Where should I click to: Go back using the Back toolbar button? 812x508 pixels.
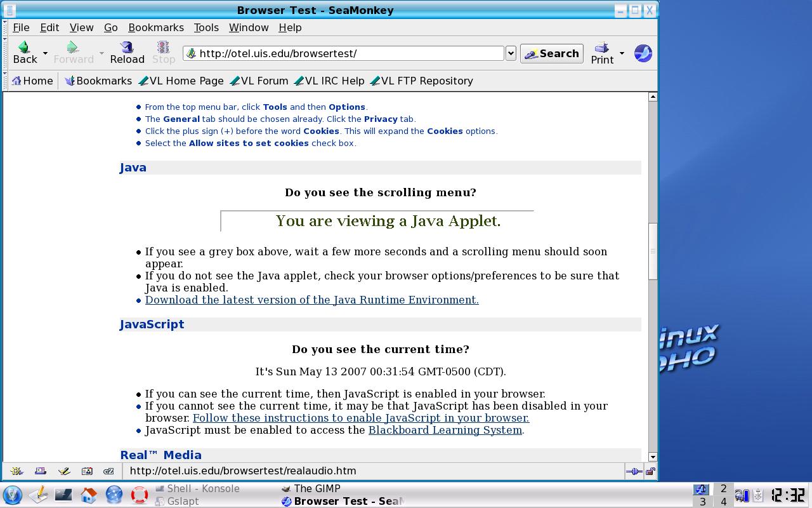click(25, 53)
